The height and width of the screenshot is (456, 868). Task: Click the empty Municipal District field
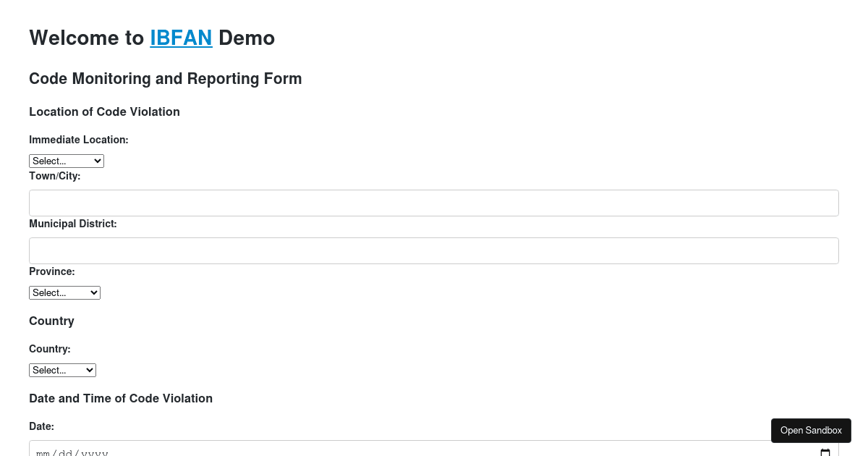(x=434, y=250)
